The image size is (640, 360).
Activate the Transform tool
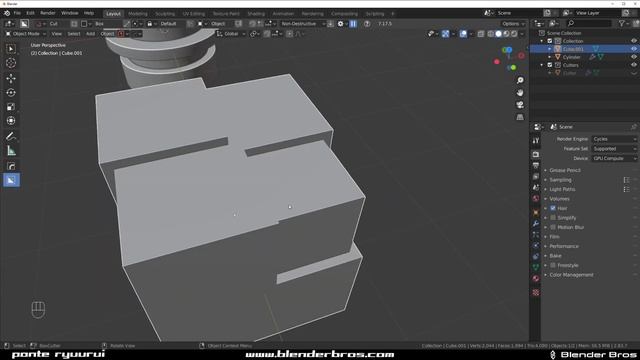11,121
